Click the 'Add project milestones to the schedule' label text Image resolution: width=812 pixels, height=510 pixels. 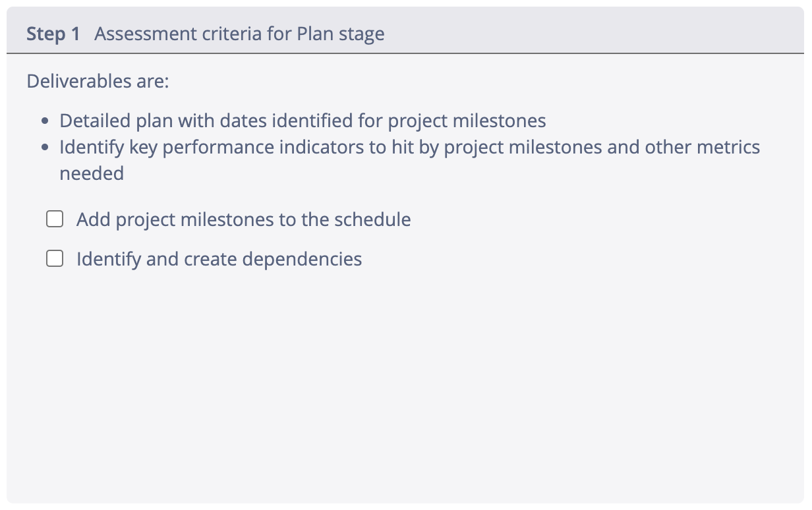click(x=243, y=219)
